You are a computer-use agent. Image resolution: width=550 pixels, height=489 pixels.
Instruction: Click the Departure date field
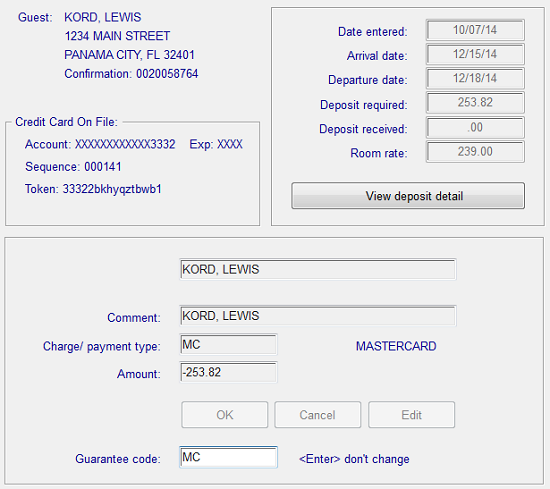point(475,78)
